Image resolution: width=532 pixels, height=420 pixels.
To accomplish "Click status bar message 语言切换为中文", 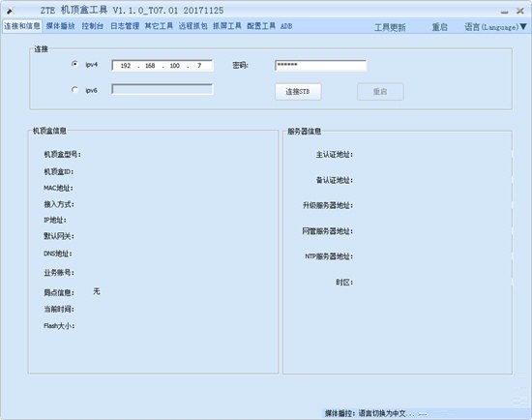I will point(382,413).
